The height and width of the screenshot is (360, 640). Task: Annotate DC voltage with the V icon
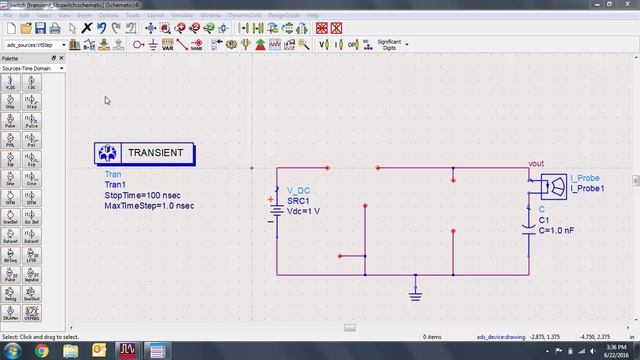click(324, 44)
